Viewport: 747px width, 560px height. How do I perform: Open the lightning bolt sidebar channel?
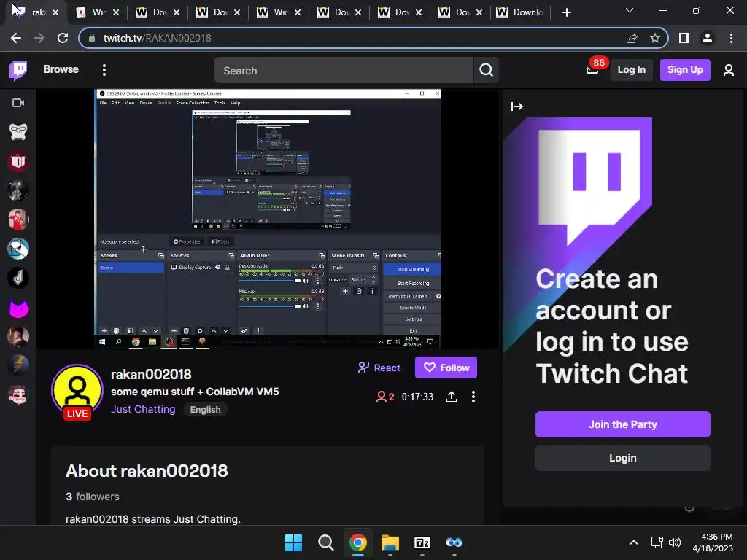coord(18,366)
